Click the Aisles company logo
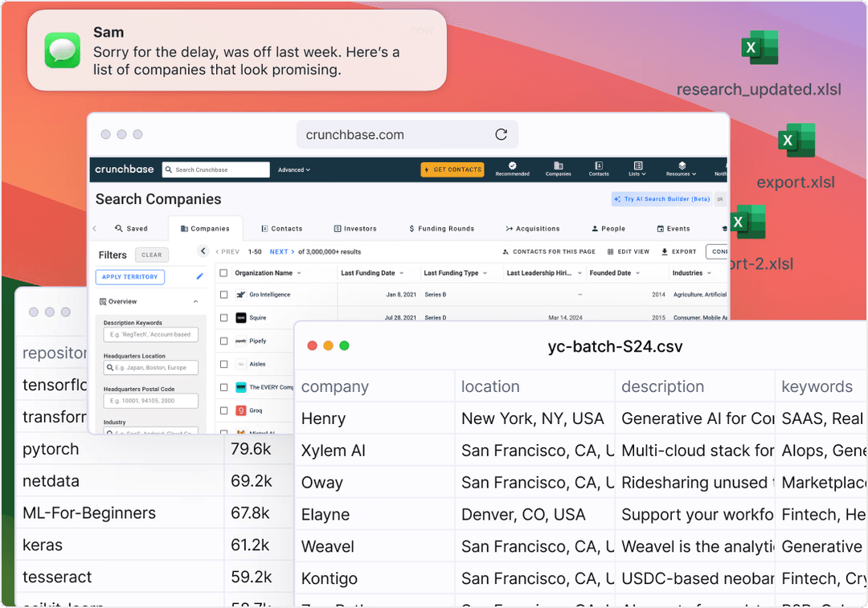This screenshot has width=868, height=608. point(241,364)
